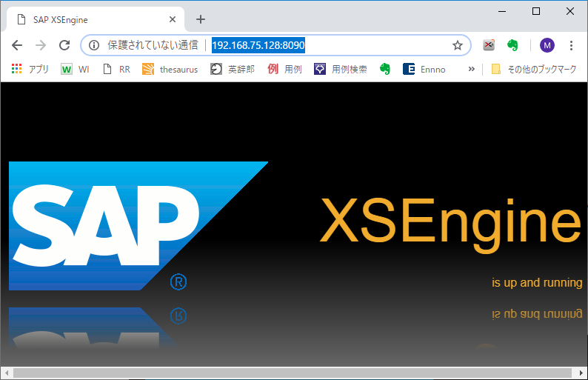Expand the hidden bookmarks overflow chevron
Screen dimensions: 588x380
click(471, 69)
